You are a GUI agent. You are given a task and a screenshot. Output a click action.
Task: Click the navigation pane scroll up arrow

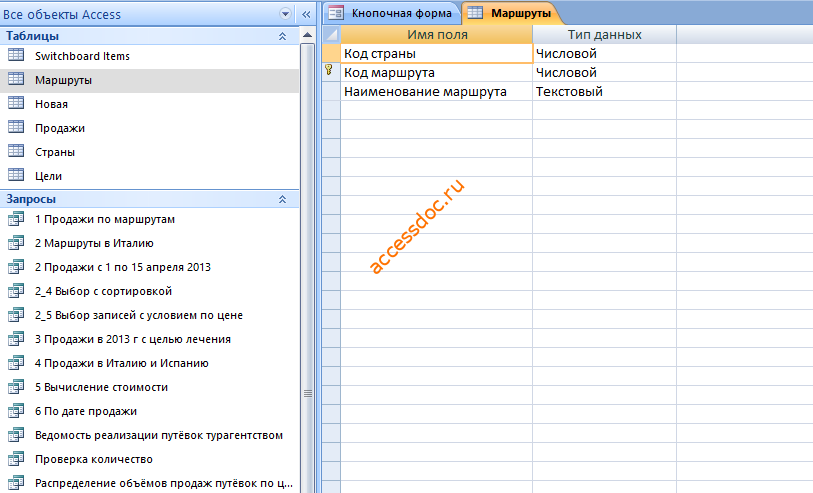click(x=307, y=35)
